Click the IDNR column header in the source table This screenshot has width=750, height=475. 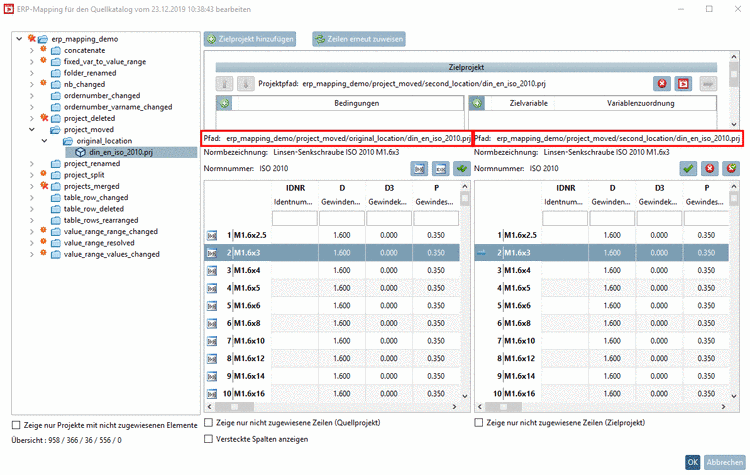click(x=295, y=188)
